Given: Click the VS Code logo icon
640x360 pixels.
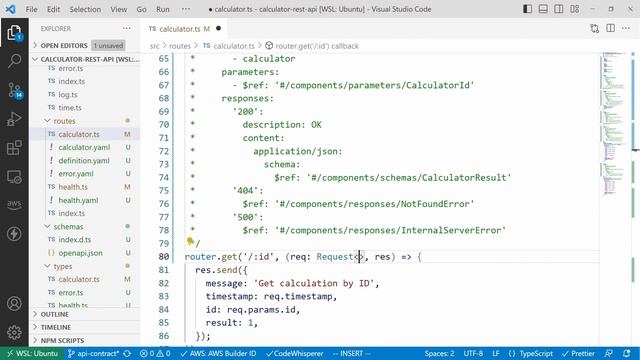Looking at the screenshot, I should (11, 9).
